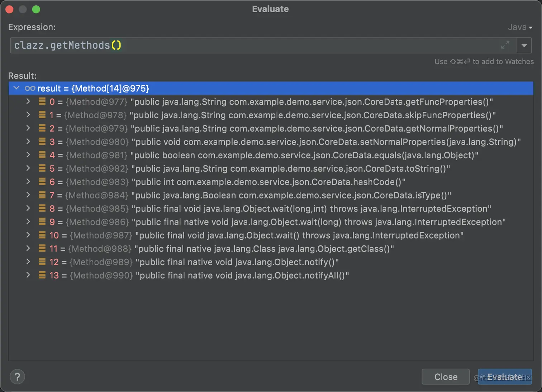Select the toString method row

click(290, 169)
